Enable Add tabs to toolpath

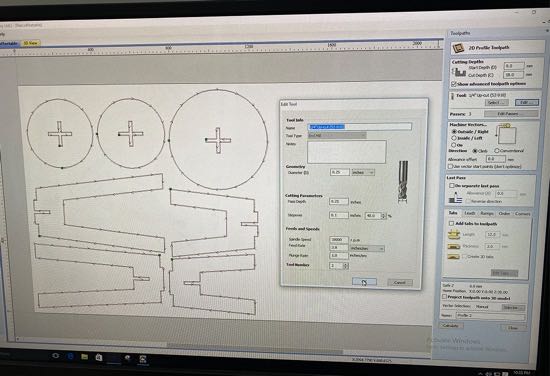451,223
